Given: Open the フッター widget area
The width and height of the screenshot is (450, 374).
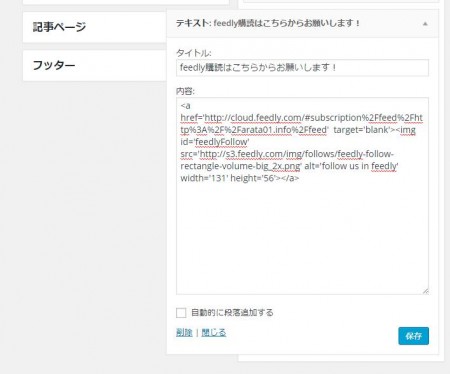Looking at the screenshot, I should point(94,65).
